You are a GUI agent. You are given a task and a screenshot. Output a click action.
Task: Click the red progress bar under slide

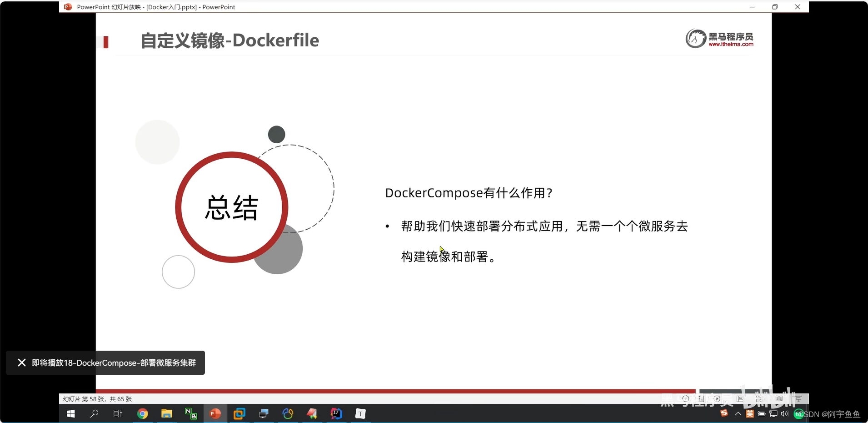coord(395,391)
